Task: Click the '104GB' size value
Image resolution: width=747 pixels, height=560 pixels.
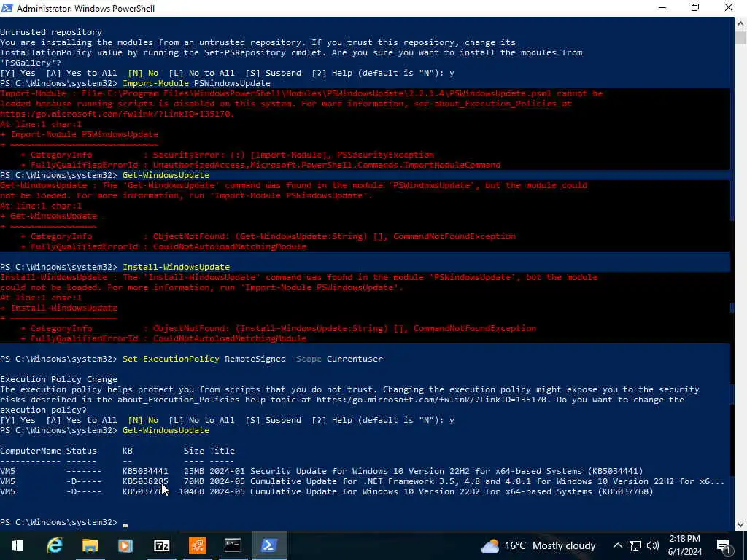Action: (192, 492)
